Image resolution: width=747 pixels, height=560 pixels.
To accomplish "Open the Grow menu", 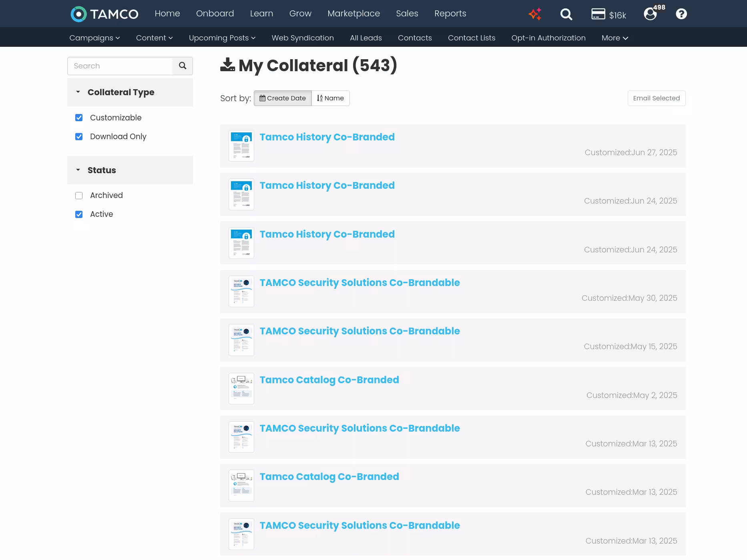I will click(300, 14).
